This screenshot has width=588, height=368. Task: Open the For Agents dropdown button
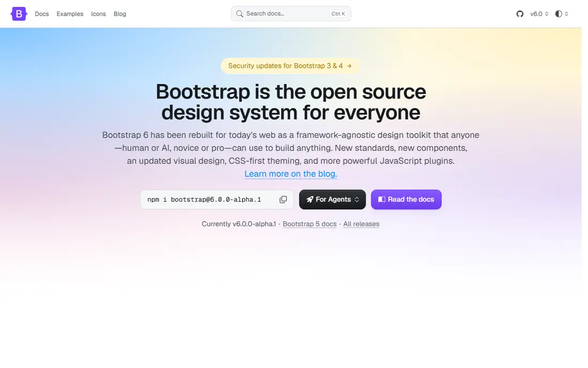pyautogui.click(x=332, y=200)
